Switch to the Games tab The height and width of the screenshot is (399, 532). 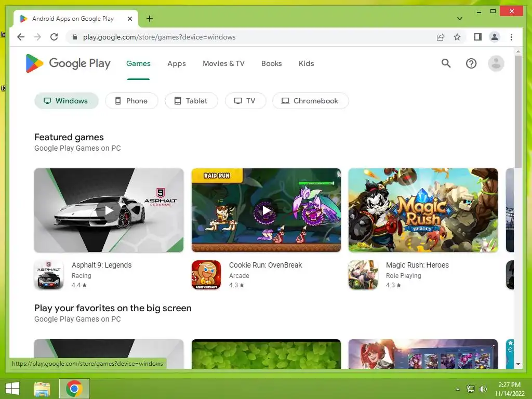point(138,63)
